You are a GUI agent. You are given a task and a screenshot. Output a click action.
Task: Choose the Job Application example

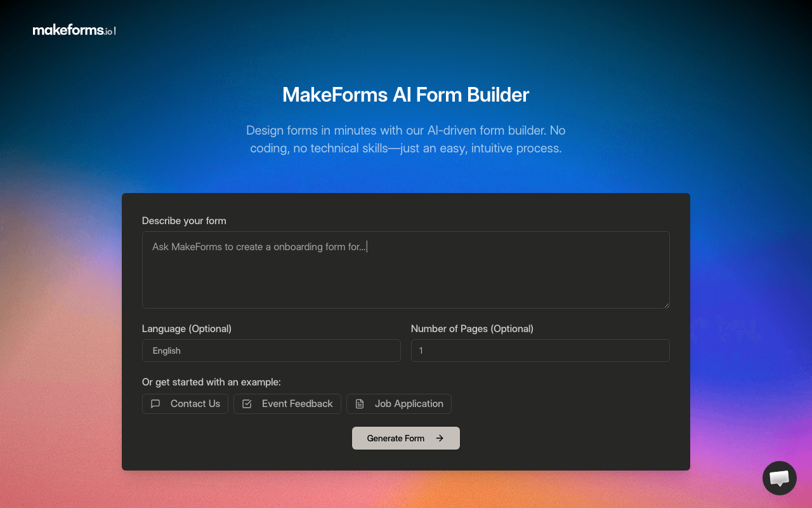(x=399, y=404)
